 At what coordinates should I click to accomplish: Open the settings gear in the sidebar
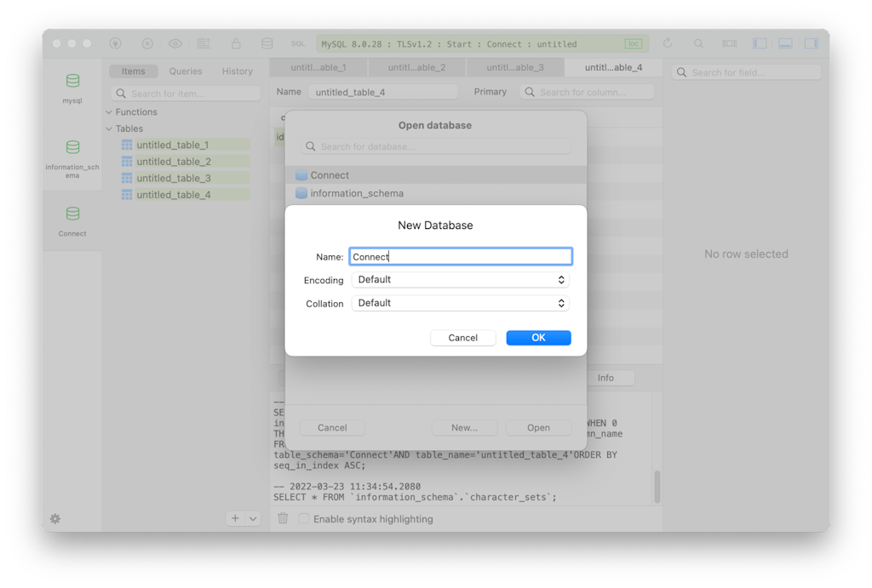[x=55, y=519]
